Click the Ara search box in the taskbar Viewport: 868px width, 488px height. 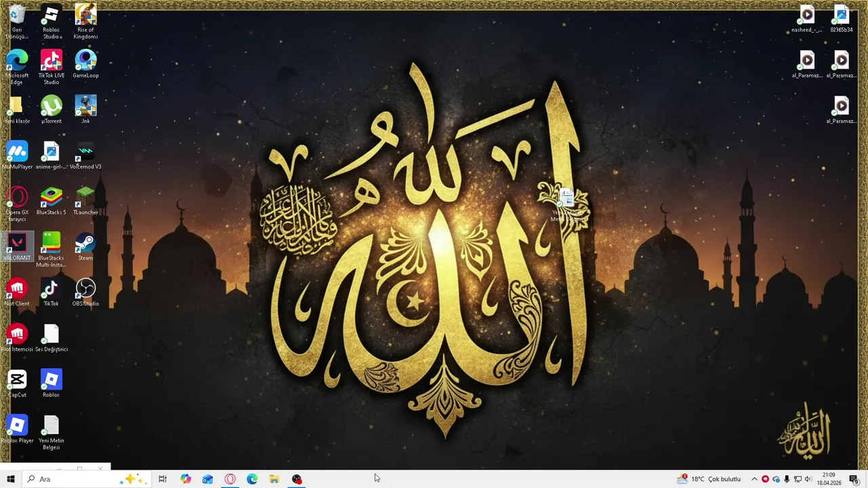click(86, 479)
